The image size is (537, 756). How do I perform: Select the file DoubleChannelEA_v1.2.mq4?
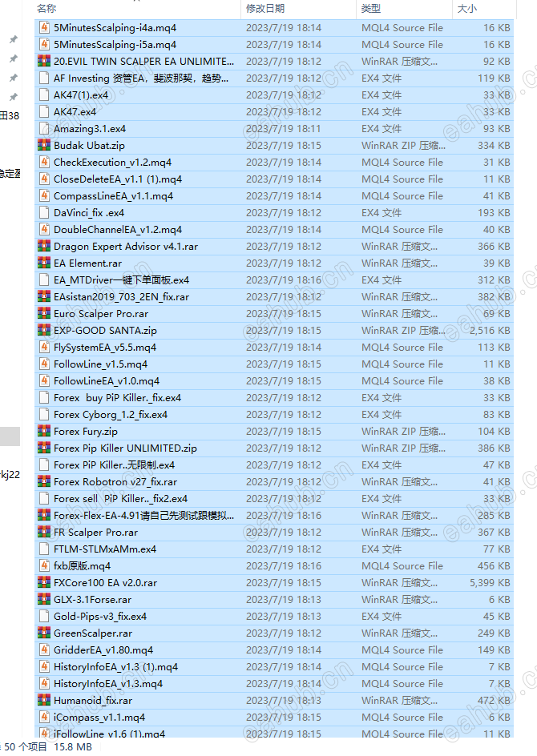pos(118,230)
